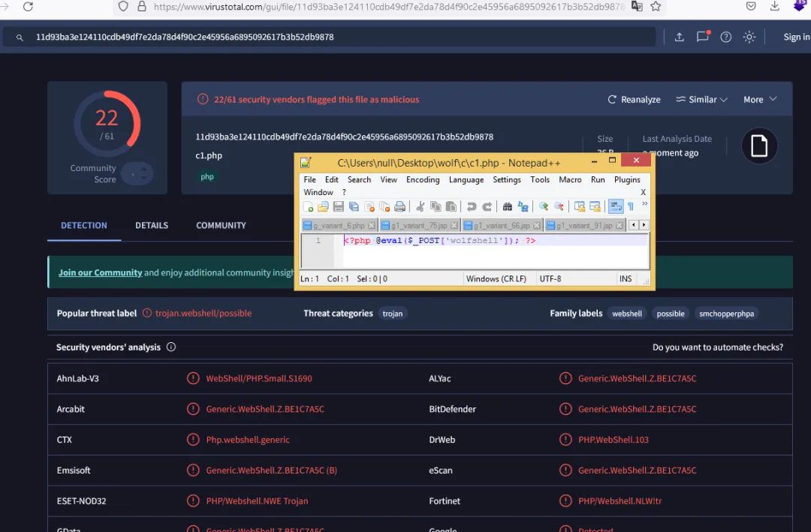Viewport: 811px width, 532px height.
Task: Toggle synchronize vertical scrolling icon
Action: point(579,207)
